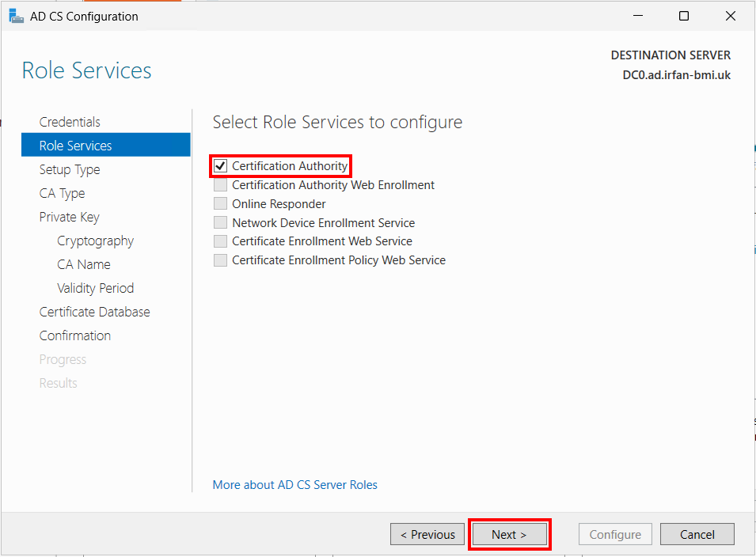Tick Certificate Enrollment Policy Web Service
Viewport: 756px width, 557px height.
[x=220, y=260]
